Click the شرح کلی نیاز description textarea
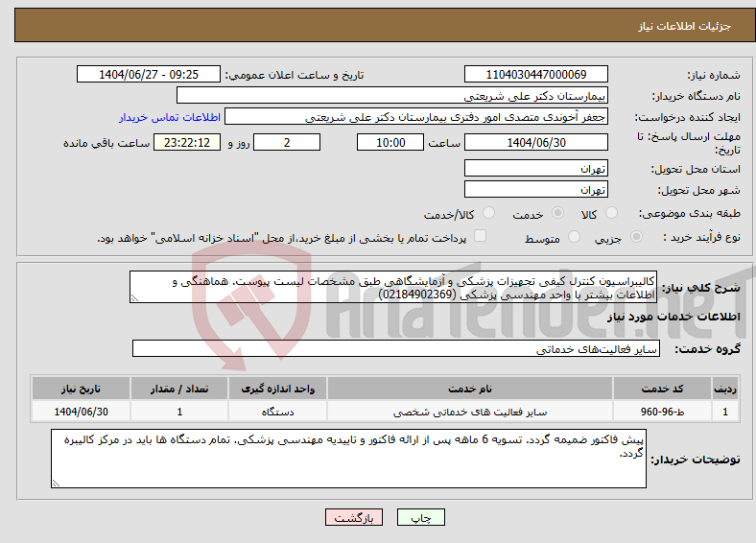This screenshot has height=543, width=756. click(393, 287)
